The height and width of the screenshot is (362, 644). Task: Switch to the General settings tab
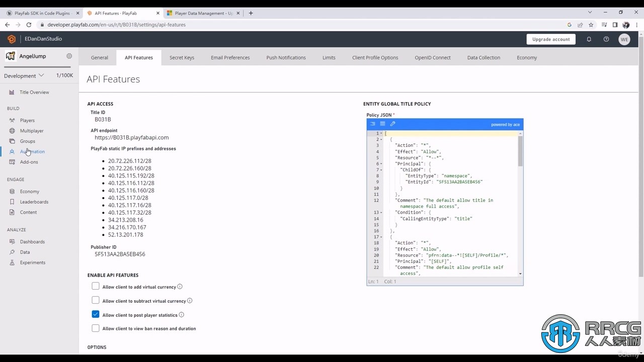pyautogui.click(x=100, y=57)
